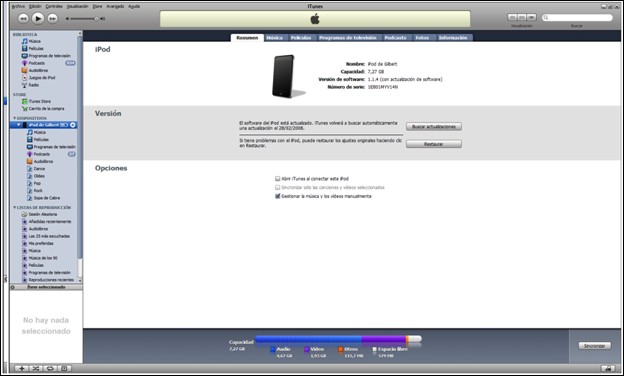
Task: Select library Programas de televisión under Biblioteca
Action: coord(46,56)
